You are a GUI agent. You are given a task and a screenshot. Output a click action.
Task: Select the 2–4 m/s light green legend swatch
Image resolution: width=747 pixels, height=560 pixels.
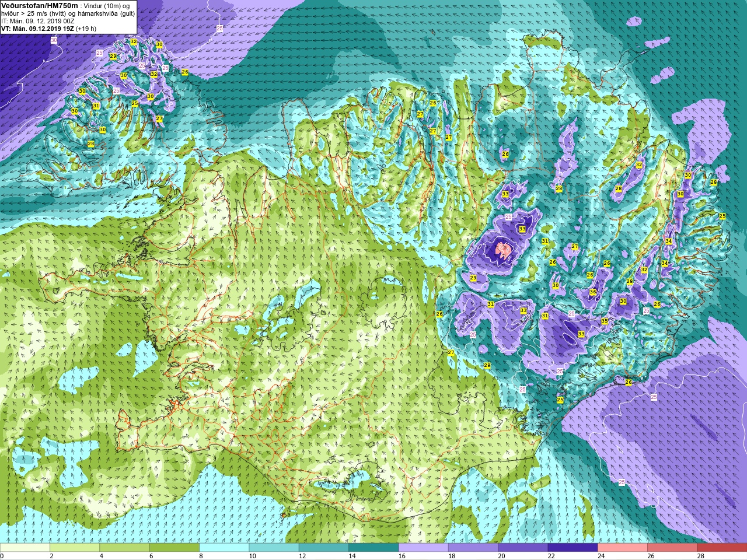75,548
